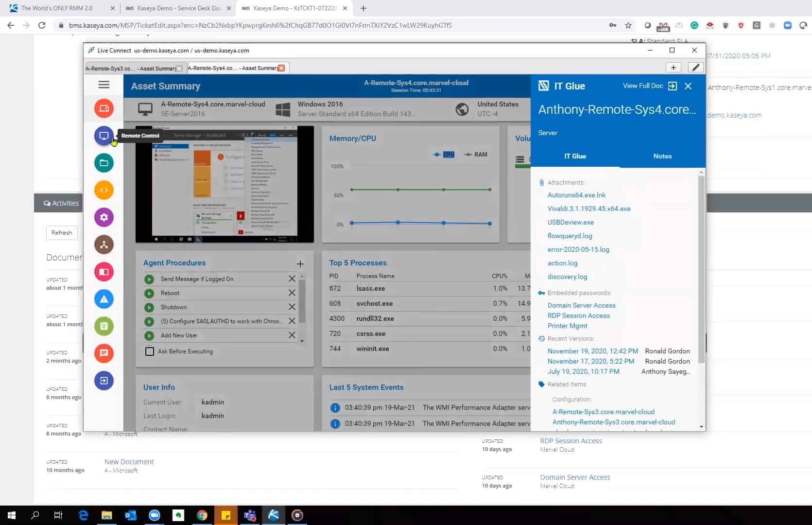The height and width of the screenshot is (525, 812).
Task: Remove the Reboot procedure from list
Action: (292, 293)
